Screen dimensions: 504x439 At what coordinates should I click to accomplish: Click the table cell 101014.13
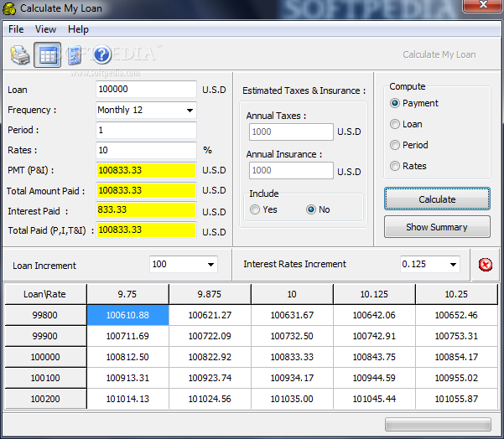(x=127, y=399)
